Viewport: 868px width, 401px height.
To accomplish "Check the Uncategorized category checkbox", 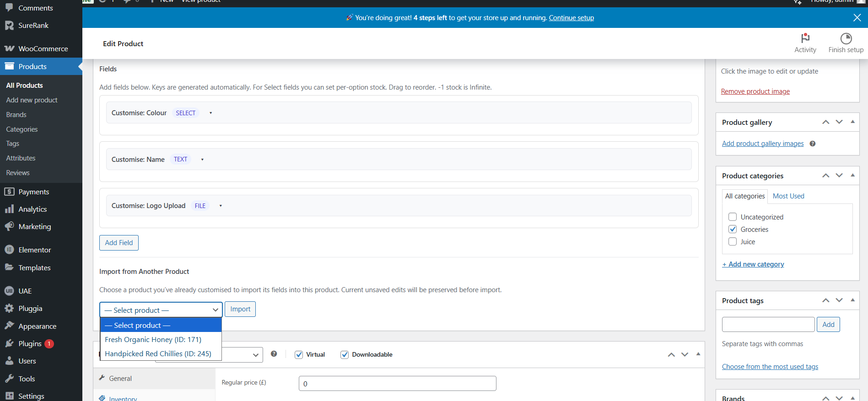I will pos(733,217).
